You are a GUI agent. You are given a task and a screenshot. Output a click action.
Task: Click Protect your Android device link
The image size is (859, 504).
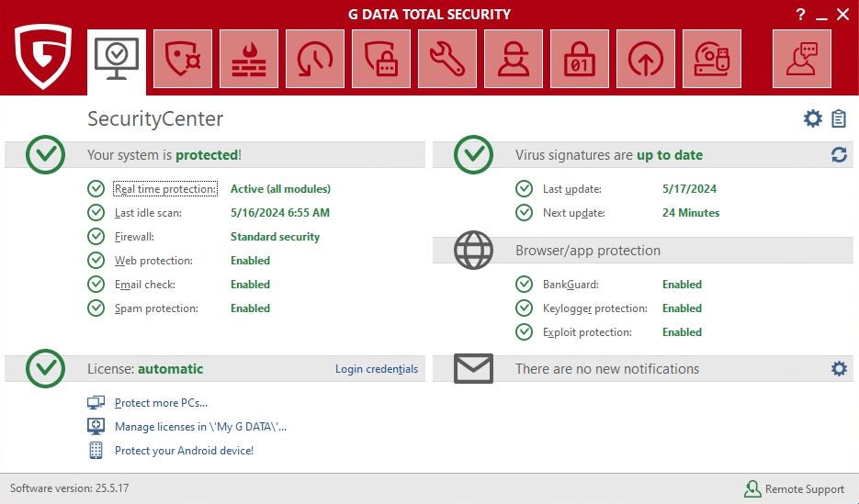point(184,451)
